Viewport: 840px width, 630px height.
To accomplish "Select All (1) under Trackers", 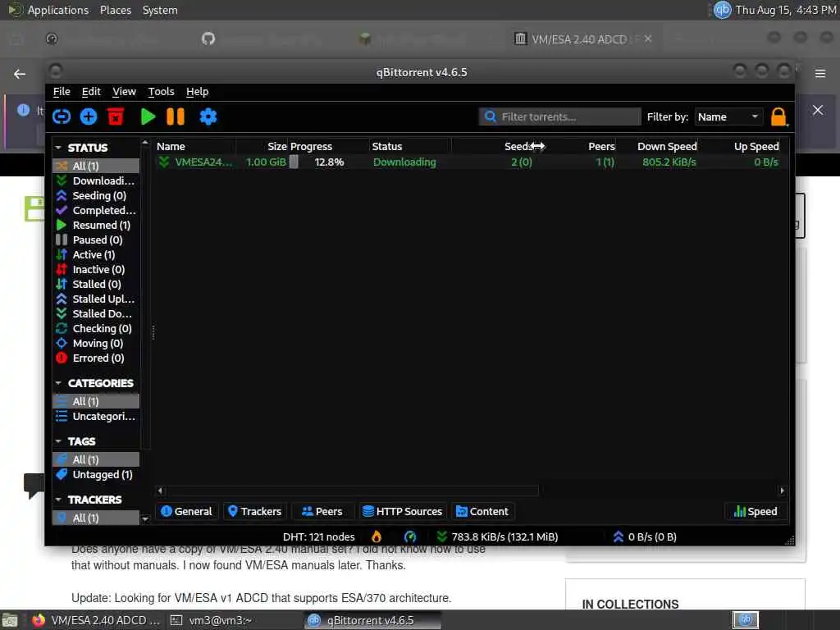I will [x=96, y=518].
